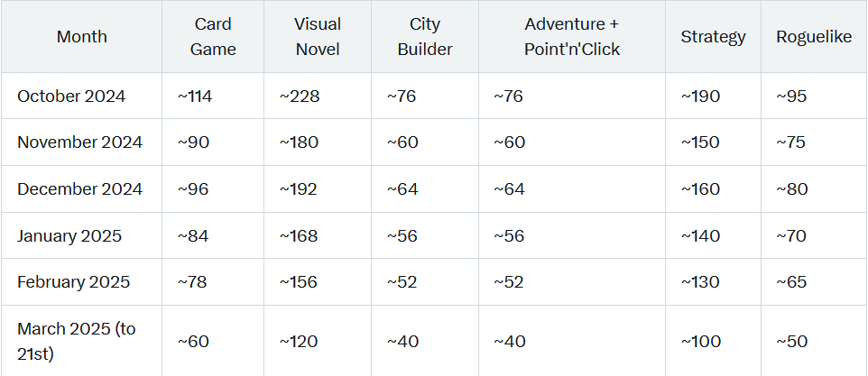
Task: Click the City Builder column header
Action: (x=425, y=37)
